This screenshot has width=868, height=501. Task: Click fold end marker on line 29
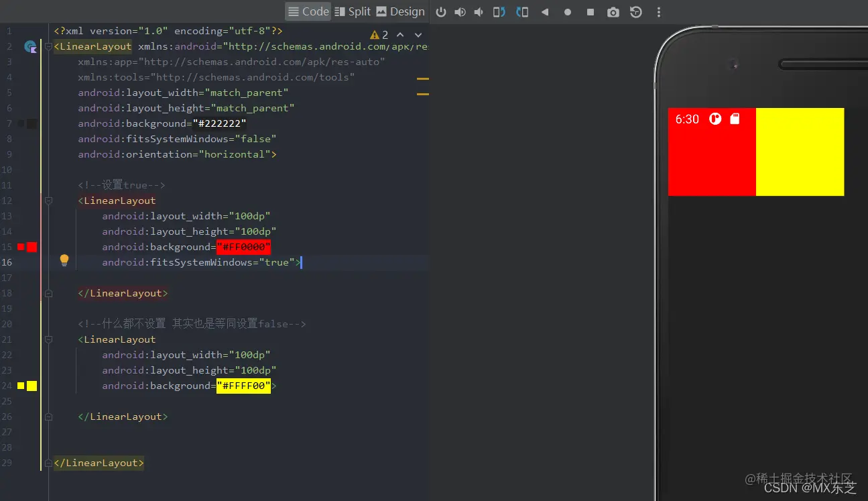[48, 463]
